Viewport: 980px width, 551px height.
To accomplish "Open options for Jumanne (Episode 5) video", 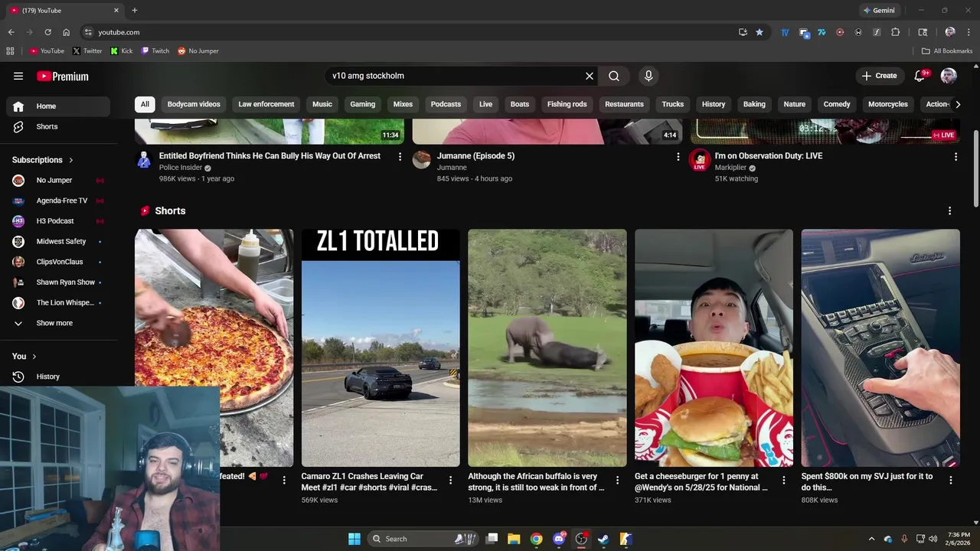I will pos(678,156).
